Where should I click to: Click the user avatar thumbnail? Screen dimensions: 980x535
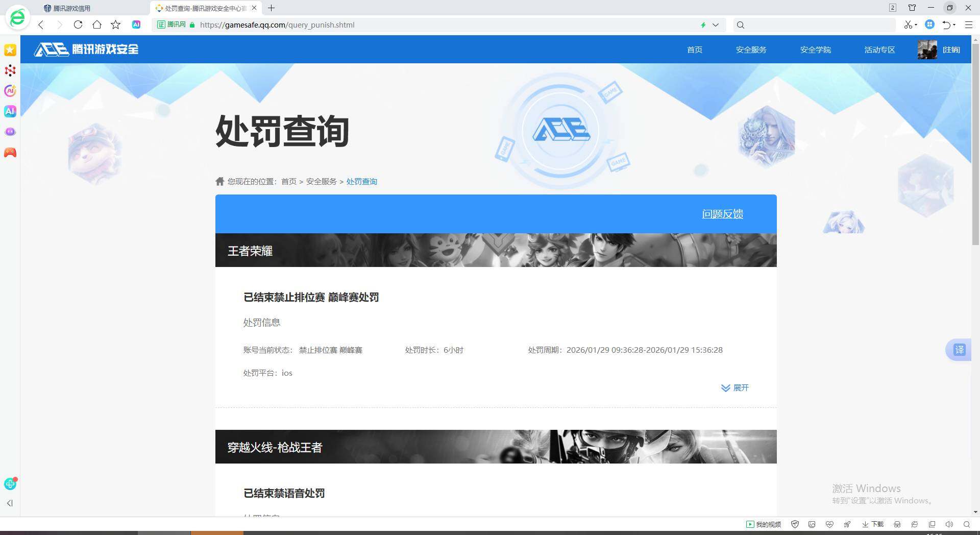[927, 50]
